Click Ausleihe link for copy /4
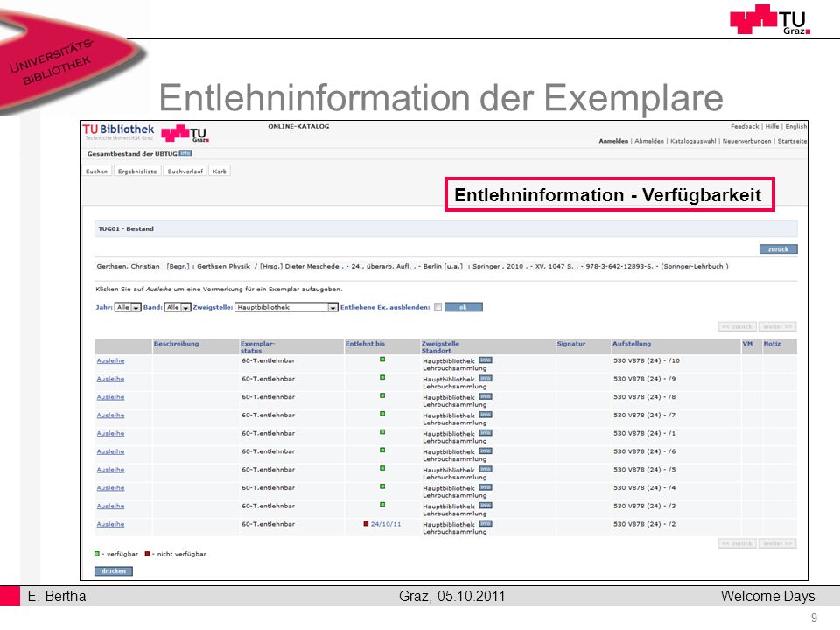The height and width of the screenshot is (630, 840). click(110, 488)
